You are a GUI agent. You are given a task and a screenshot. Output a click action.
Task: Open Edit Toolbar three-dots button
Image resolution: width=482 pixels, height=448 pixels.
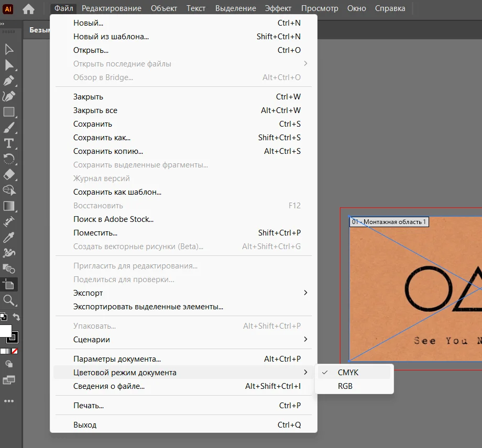(x=9, y=401)
